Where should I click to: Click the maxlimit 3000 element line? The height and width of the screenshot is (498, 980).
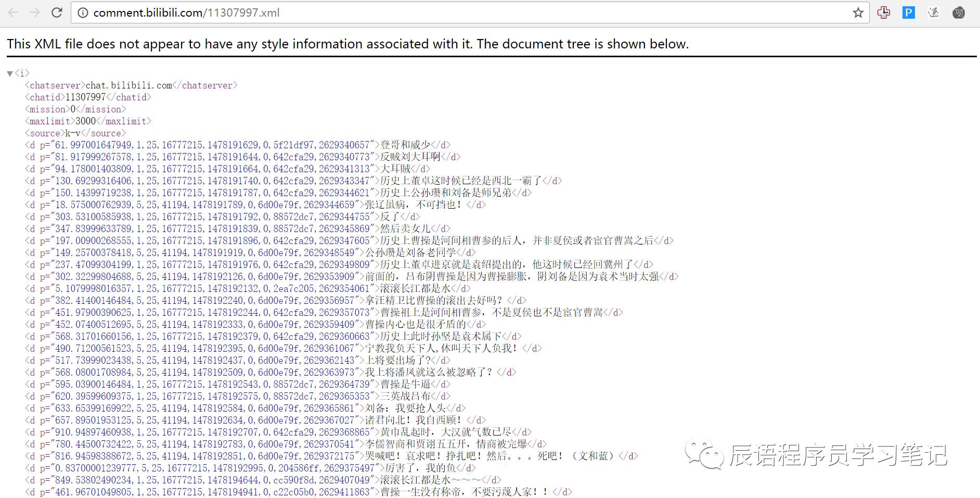pyautogui.click(x=88, y=121)
